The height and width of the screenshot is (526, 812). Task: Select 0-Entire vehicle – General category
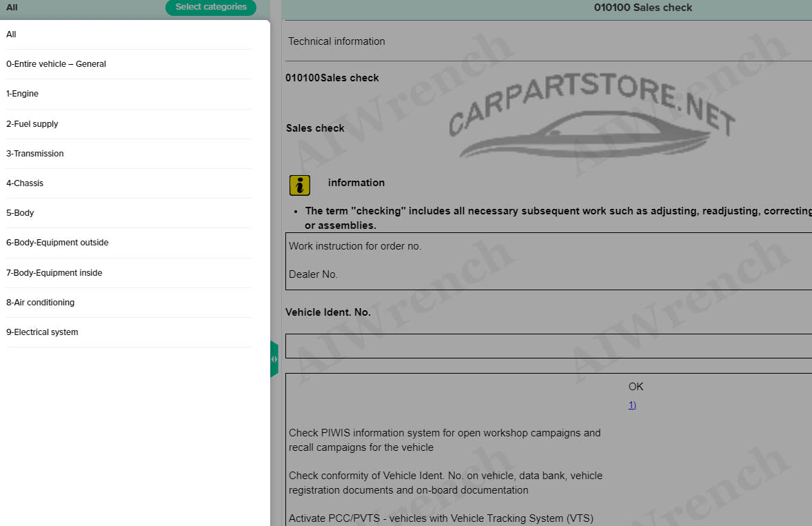click(x=56, y=64)
